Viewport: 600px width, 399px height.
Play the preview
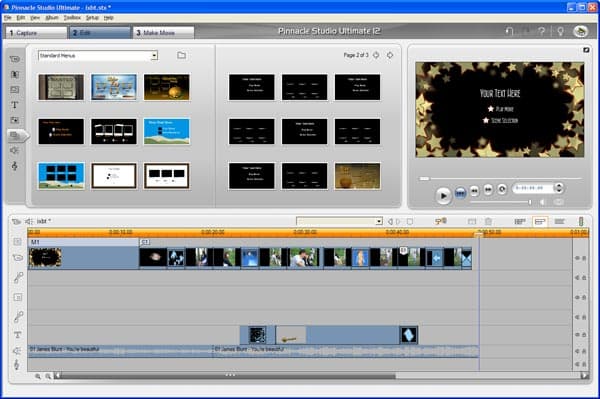point(443,196)
